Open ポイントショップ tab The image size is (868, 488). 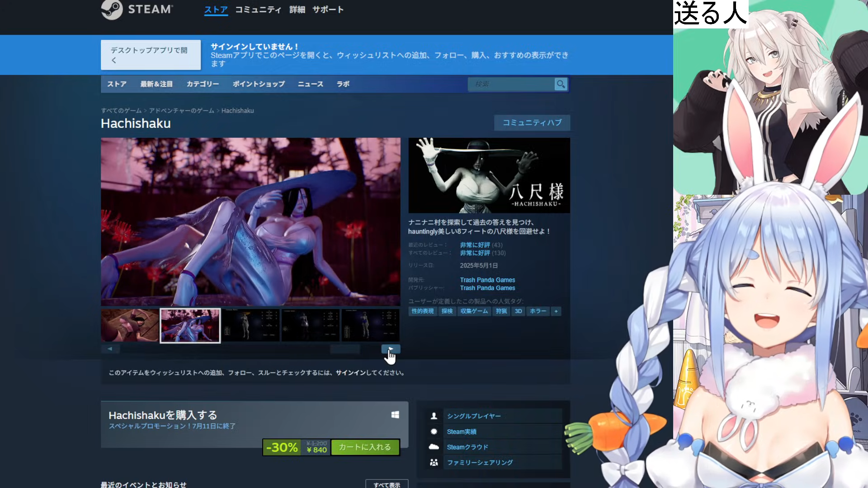point(259,84)
